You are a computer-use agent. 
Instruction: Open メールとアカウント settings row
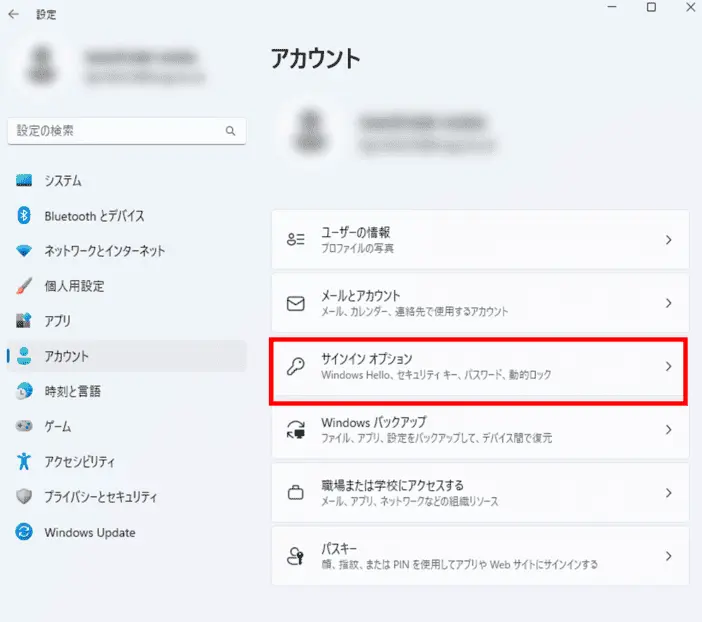[480, 303]
